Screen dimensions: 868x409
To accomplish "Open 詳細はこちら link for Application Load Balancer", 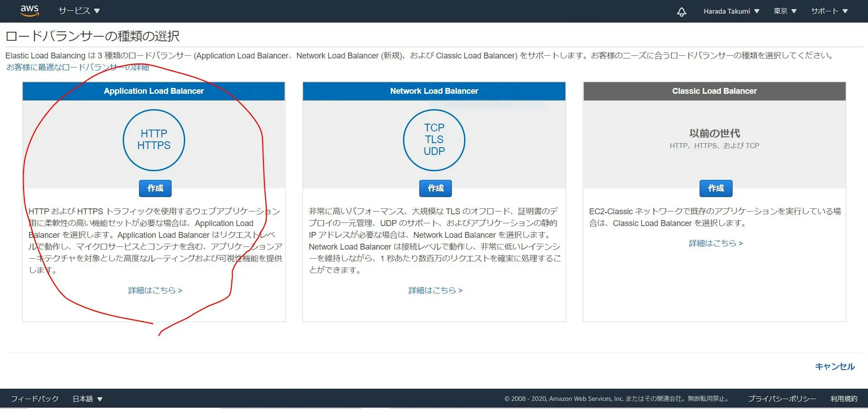I will point(155,290).
